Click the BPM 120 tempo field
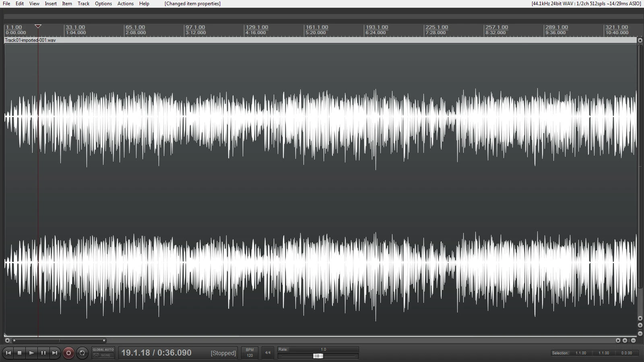The width and height of the screenshot is (644, 362). tap(250, 353)
